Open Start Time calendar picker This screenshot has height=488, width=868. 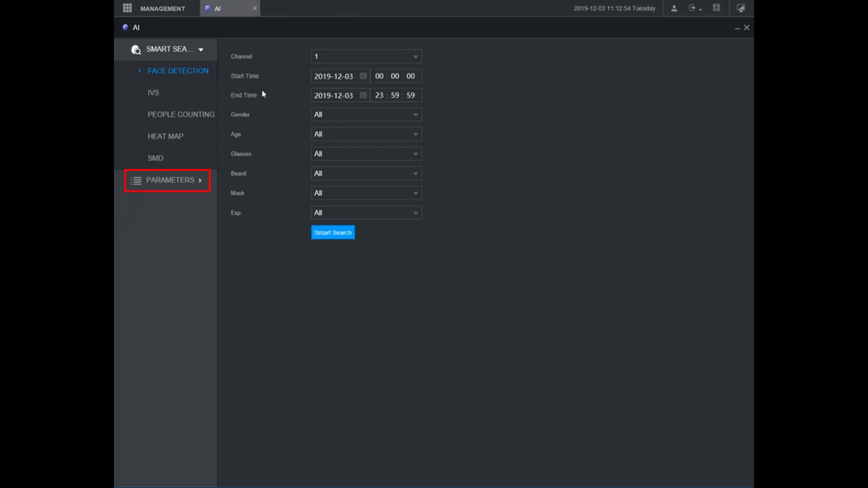coord(363,76)
